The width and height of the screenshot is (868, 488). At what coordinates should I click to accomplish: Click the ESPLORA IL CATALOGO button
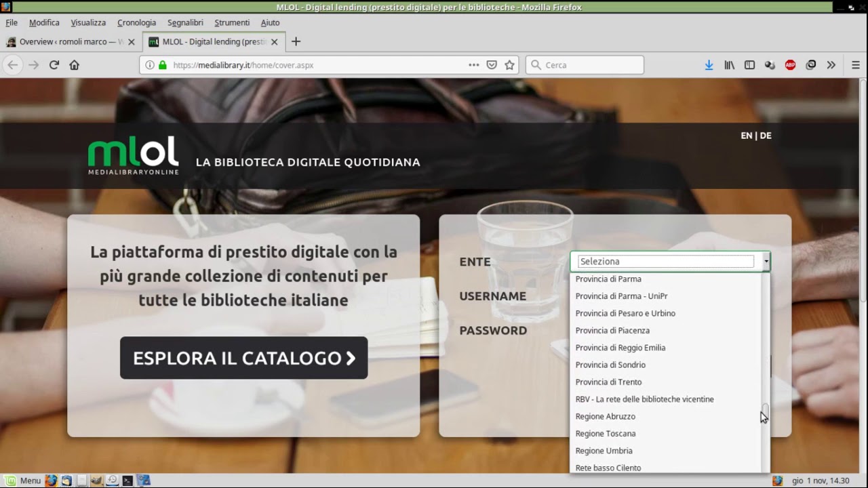point(244,358)
